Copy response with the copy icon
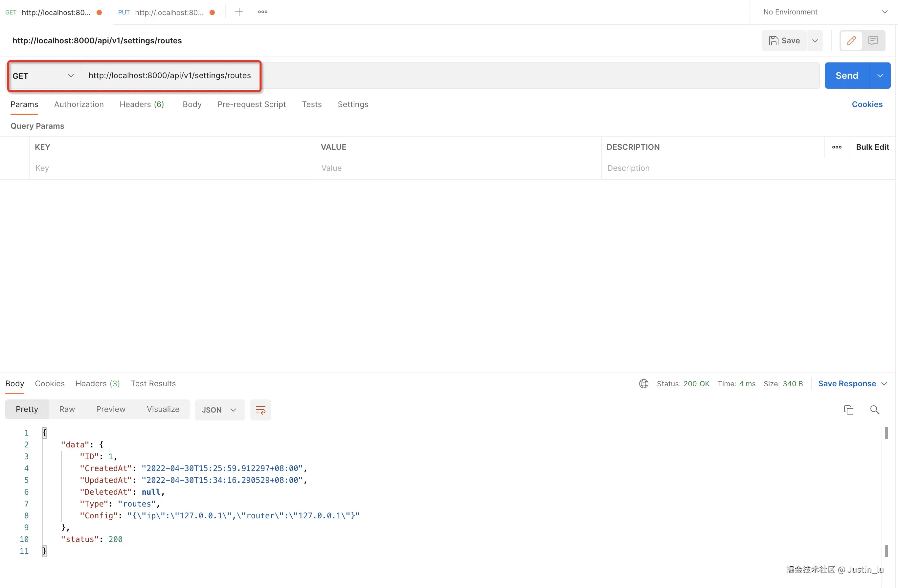Screen dimensions: 898x588 (x=849, y=410)
